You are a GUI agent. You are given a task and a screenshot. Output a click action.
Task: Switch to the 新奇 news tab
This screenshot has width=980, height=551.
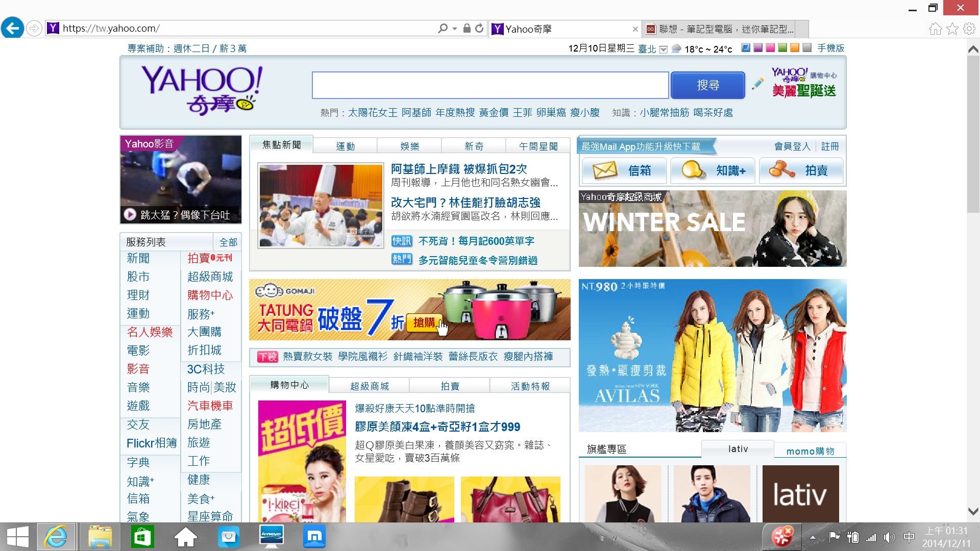point(474,146)
